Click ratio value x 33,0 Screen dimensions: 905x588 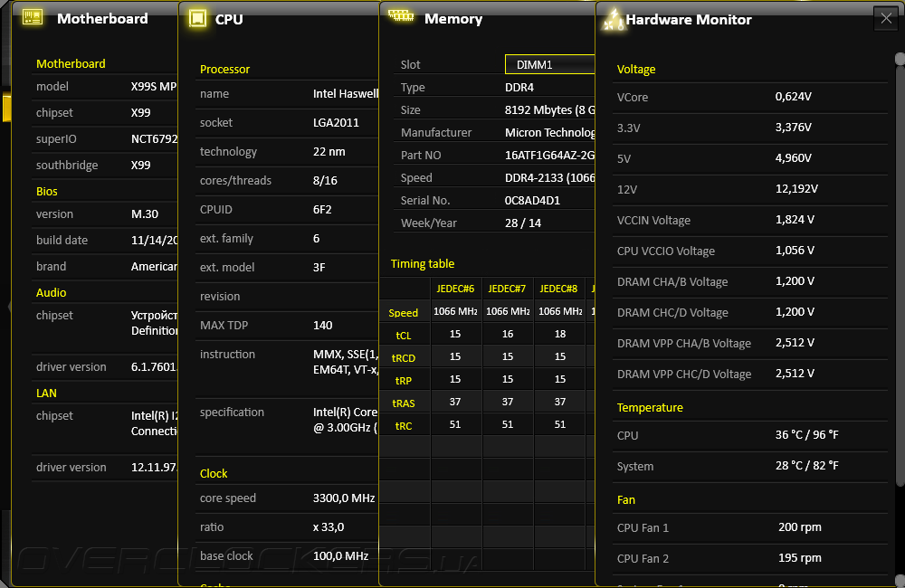coord(329,526)
